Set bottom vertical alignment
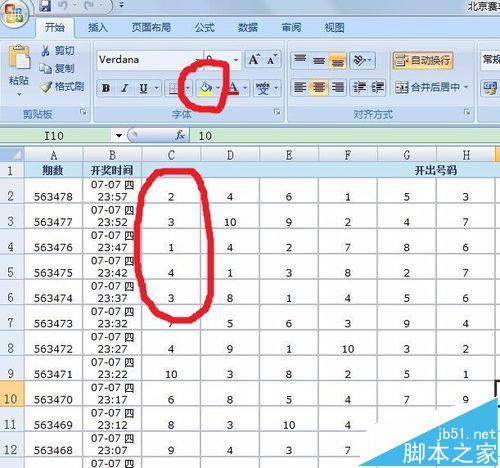 (x=338, y=60)
